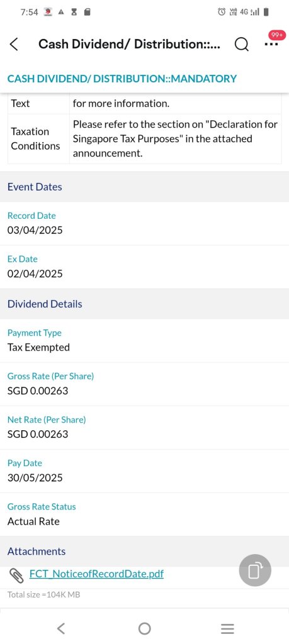Open search with magnifier icon
The width and height of the screenshot is (289, 644).
point(242,44)
